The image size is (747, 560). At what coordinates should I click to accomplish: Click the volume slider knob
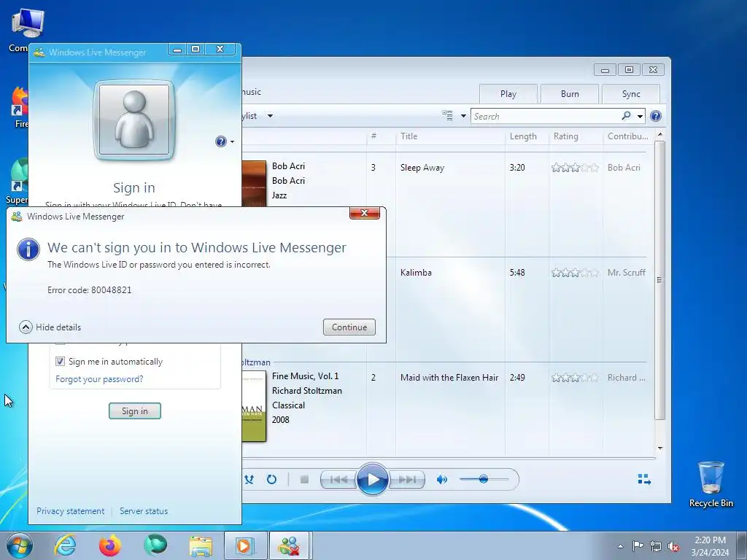pos(484,479)
